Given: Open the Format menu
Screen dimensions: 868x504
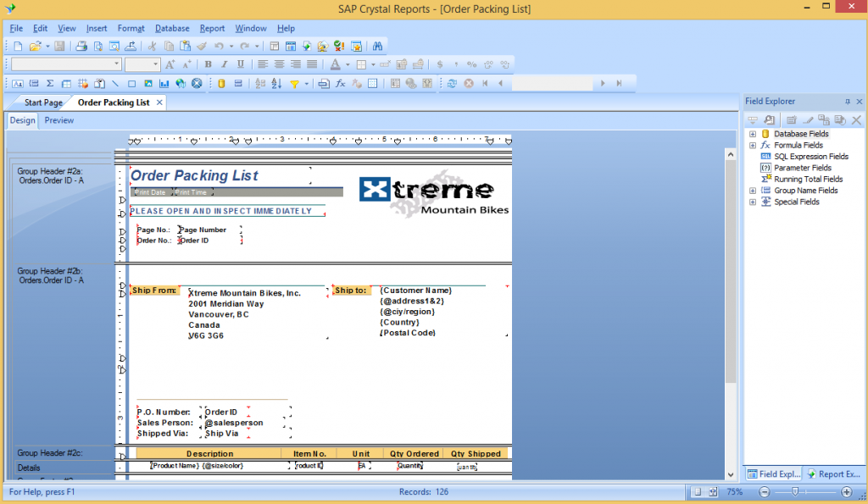Looking at the screenshot, I should 131,28.
